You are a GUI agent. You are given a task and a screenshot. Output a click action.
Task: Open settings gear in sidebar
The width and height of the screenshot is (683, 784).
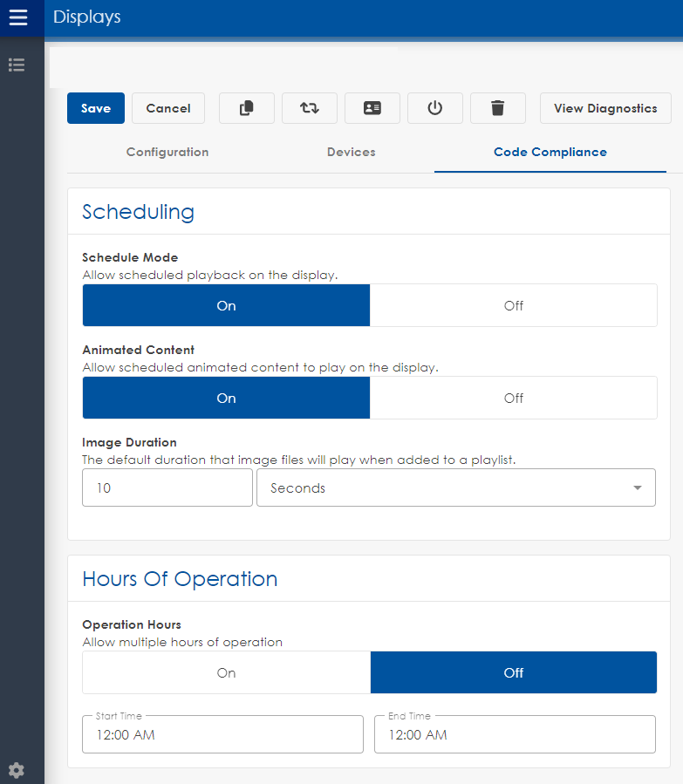(x=17, y=770)
